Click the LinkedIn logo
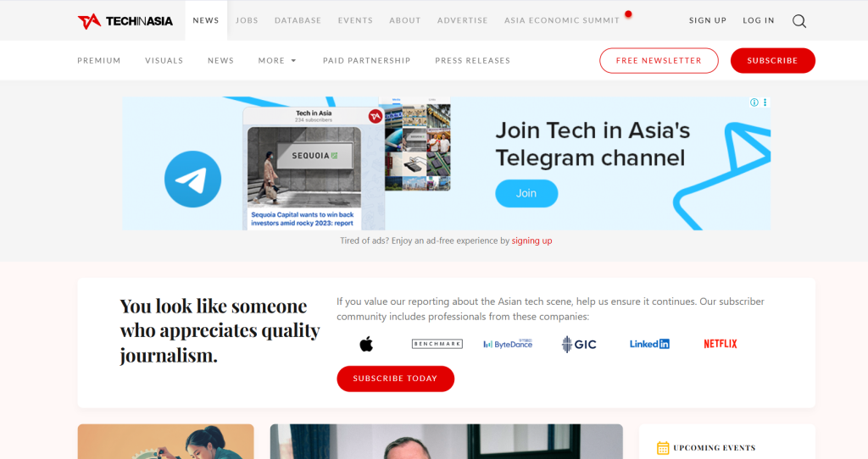Image resolution: width=868 pixels, height=459 pixels. click(649, 344)
